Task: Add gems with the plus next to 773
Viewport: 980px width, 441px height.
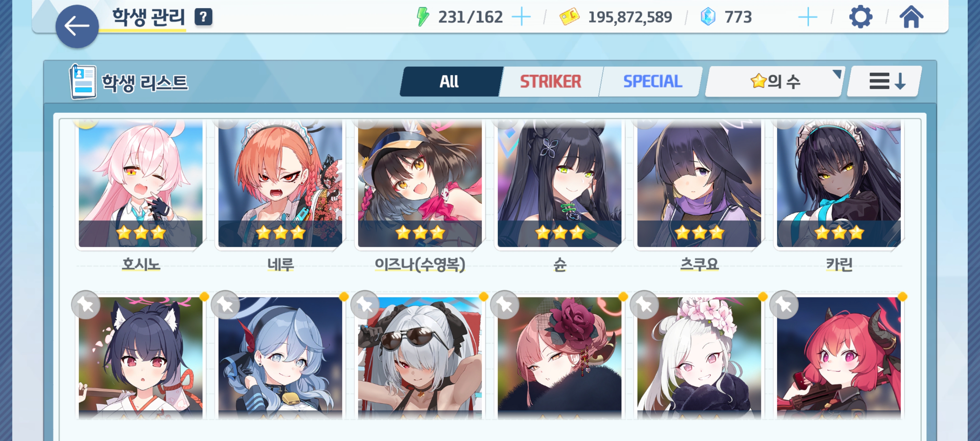Action: pyautogui.click(x=807, y=17)
